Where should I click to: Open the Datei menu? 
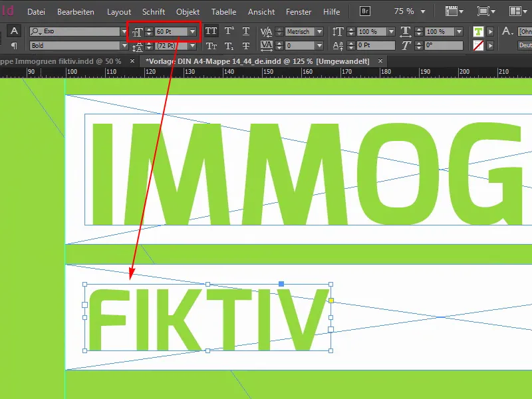37,12
